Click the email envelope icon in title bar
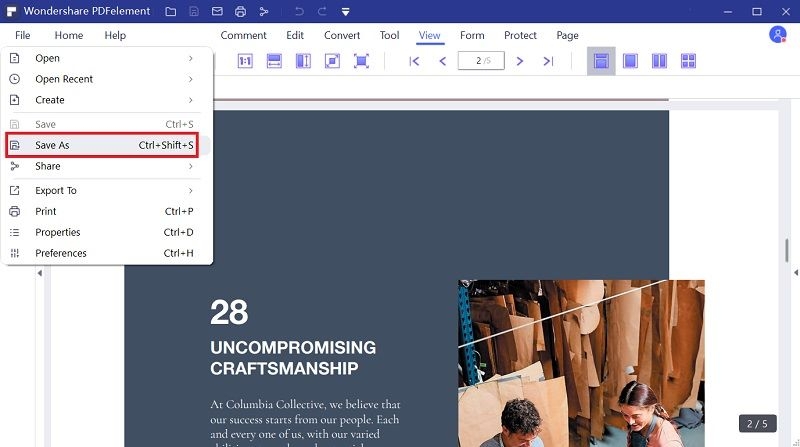Image resolution: width=800 pixels, height=447 pixels. (x=217, y=12)
